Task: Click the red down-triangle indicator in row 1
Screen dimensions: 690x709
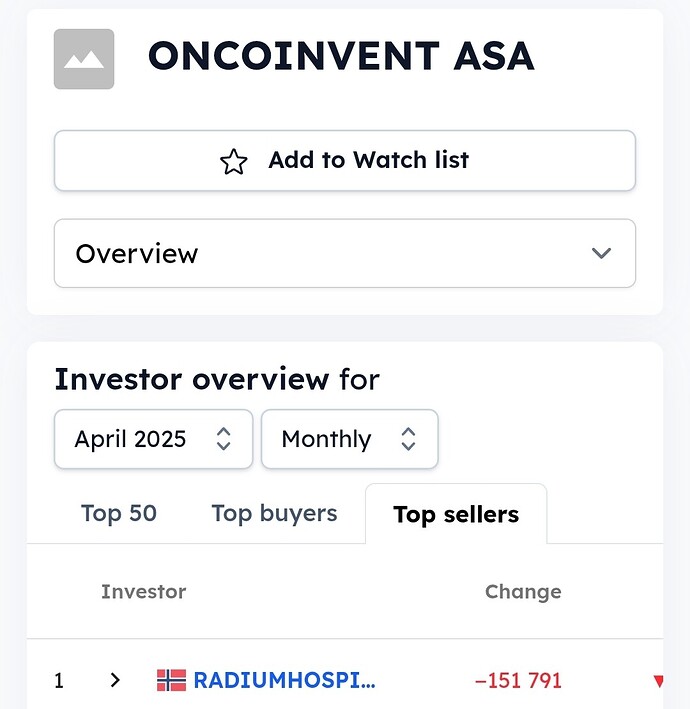Action: click(x=658, y=681)
